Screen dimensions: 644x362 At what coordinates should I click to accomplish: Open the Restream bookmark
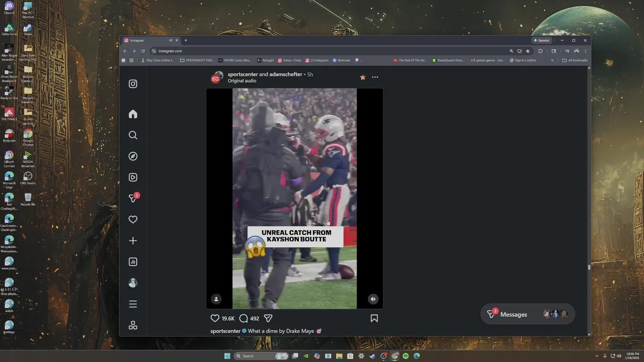point(342,60)
